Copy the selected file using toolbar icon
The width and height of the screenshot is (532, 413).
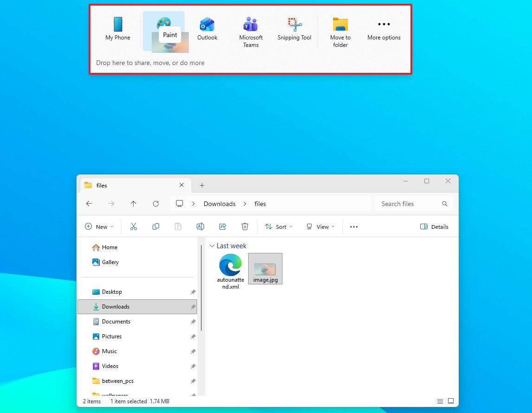click(156, 226)
